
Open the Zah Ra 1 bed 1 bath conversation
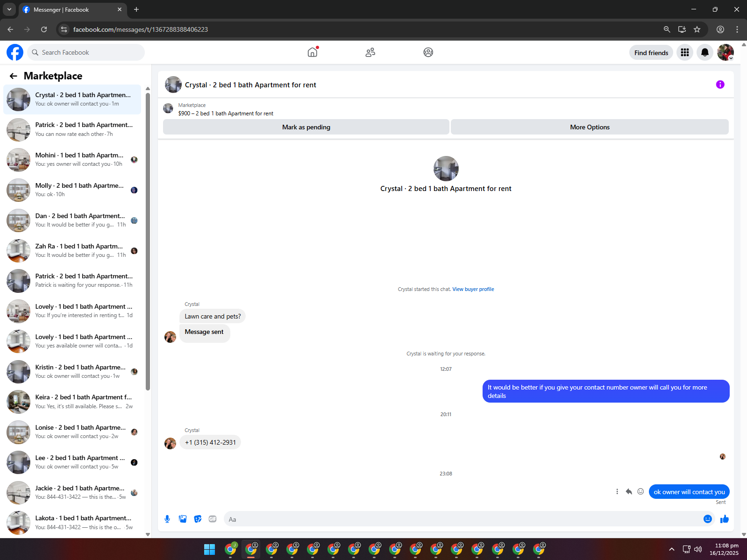(72, 251)
